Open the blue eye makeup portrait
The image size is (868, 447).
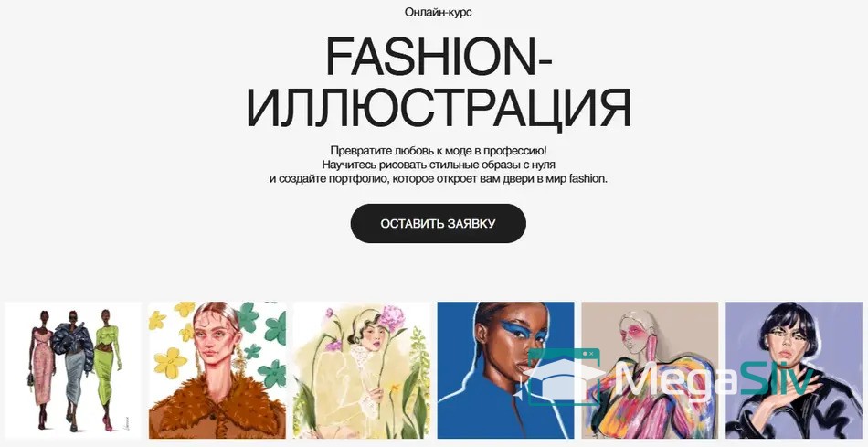(x=505, y=370)
